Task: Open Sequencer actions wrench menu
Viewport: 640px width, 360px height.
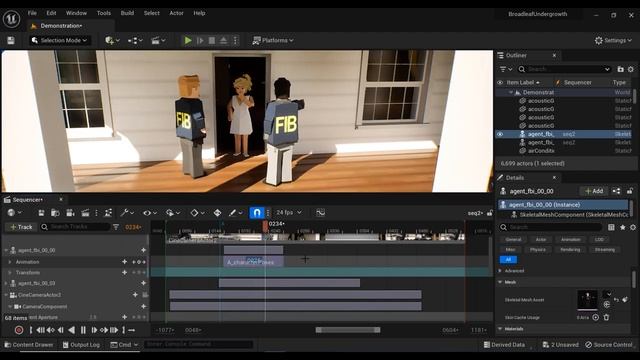Action: tap(127, 213)
